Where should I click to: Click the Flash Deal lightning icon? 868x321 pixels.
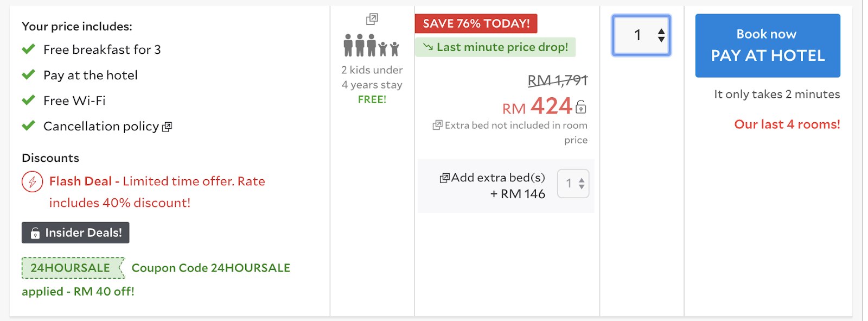tap(32, 181)
